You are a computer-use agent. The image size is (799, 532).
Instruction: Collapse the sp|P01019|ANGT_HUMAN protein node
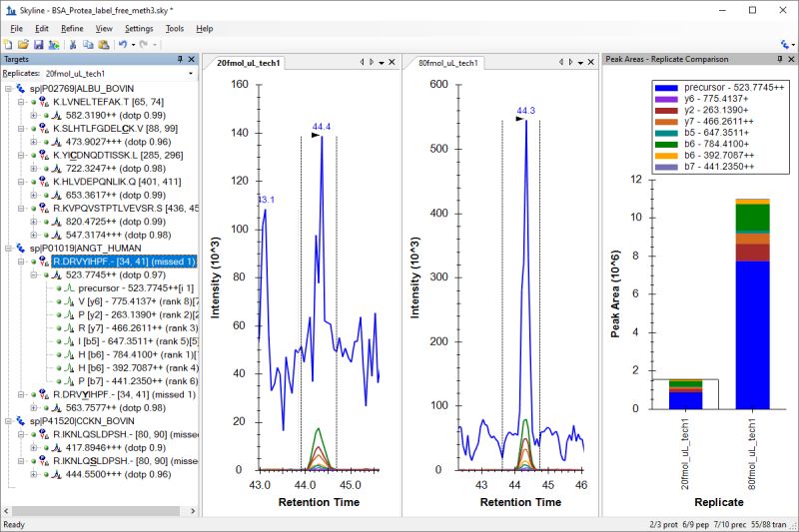(x=9, y=249)
